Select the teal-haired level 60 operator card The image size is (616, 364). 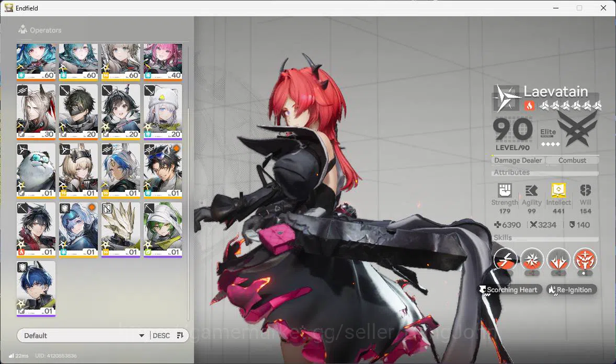coord(78,62)
